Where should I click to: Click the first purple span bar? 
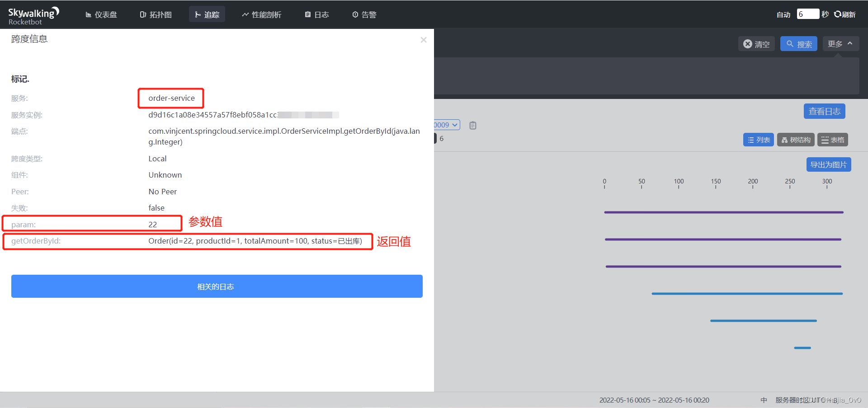(x=724, y=212)
